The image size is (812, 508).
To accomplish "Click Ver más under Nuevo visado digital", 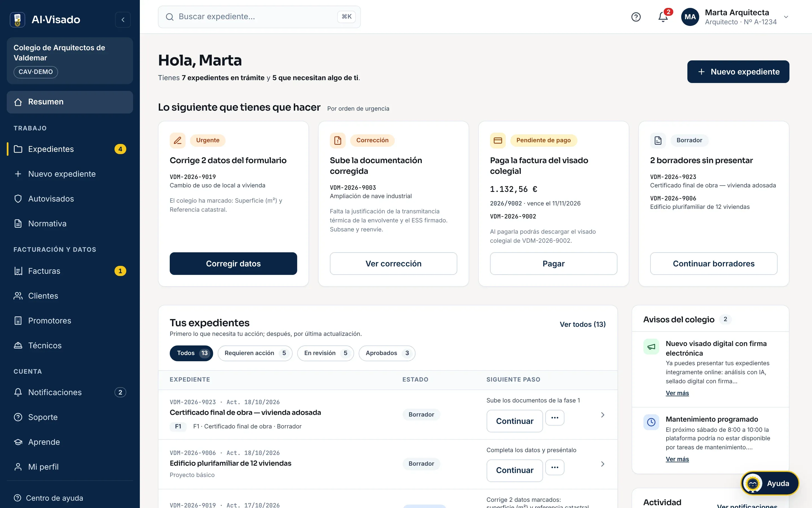I will (677, 393).
